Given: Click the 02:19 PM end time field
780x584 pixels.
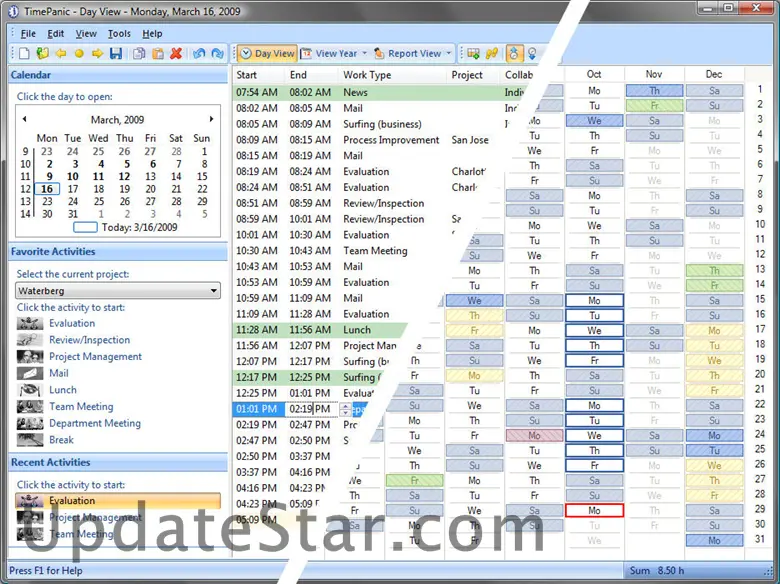Looking at the screenshot, I should tap(310, 409).
